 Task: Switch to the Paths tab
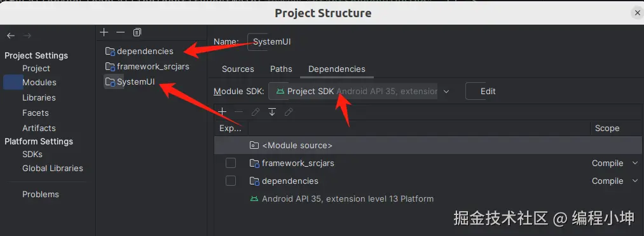tap(281, 69)
